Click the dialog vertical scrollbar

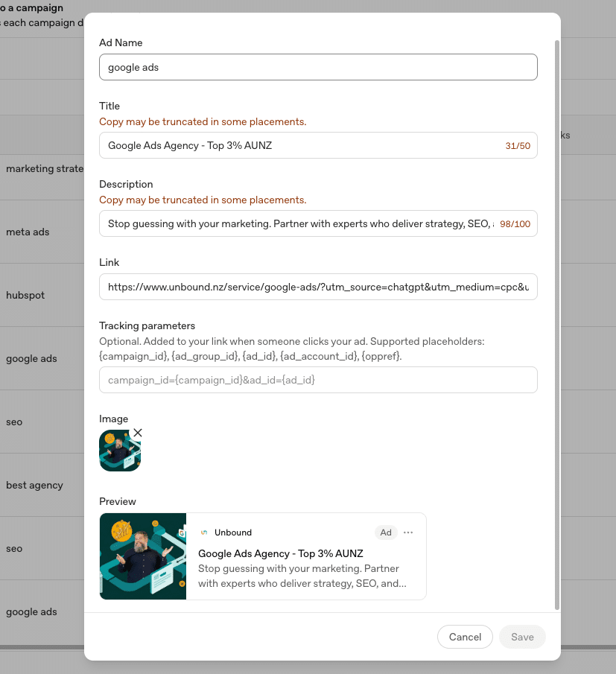point(557,325)
